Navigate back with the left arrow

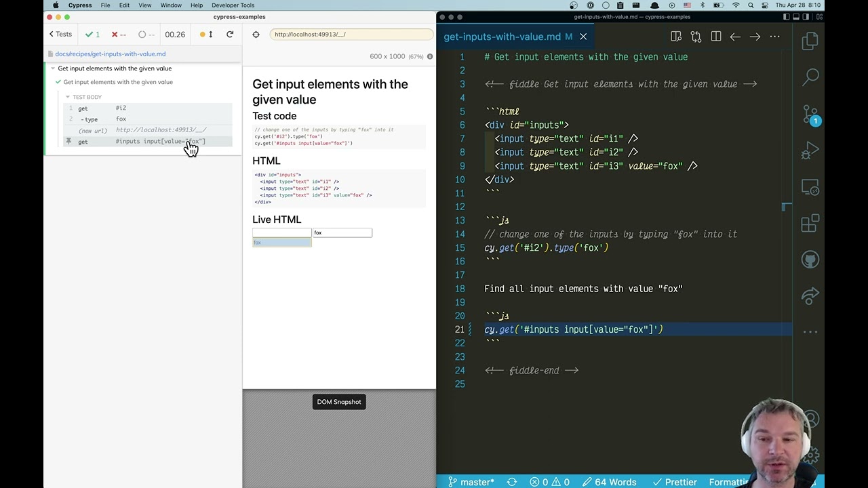(735, 37)
